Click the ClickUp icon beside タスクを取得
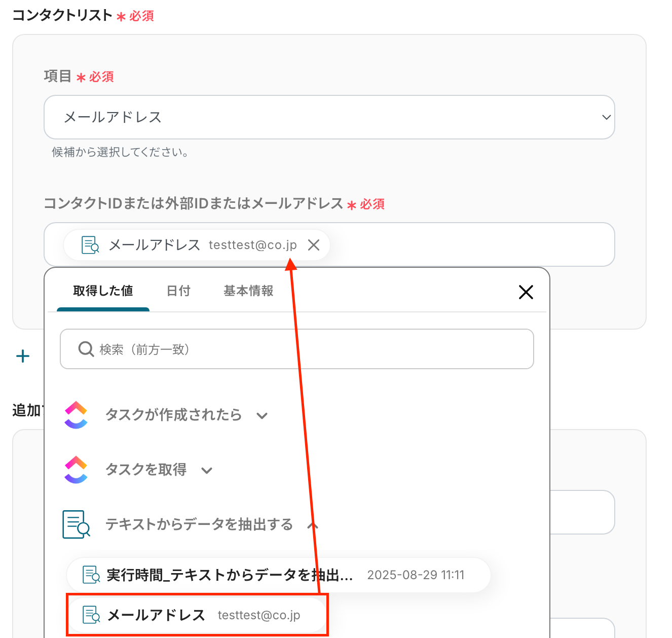Viewport: 672px width, 638px height. tap(76, 470)
